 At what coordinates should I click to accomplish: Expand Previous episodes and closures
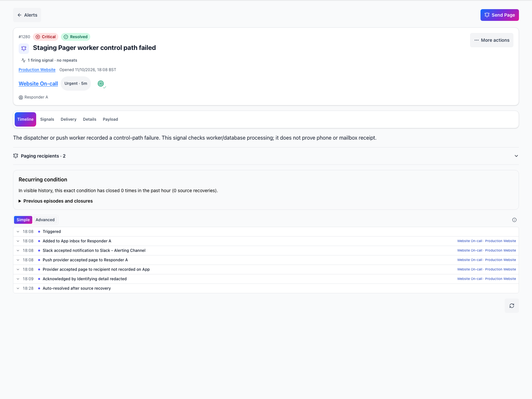click(56, 201)
